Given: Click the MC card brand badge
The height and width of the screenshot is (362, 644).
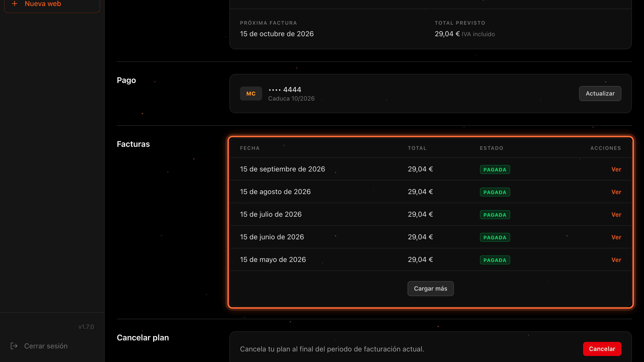Looking at the screenshot, I should (x=251, y=94).
